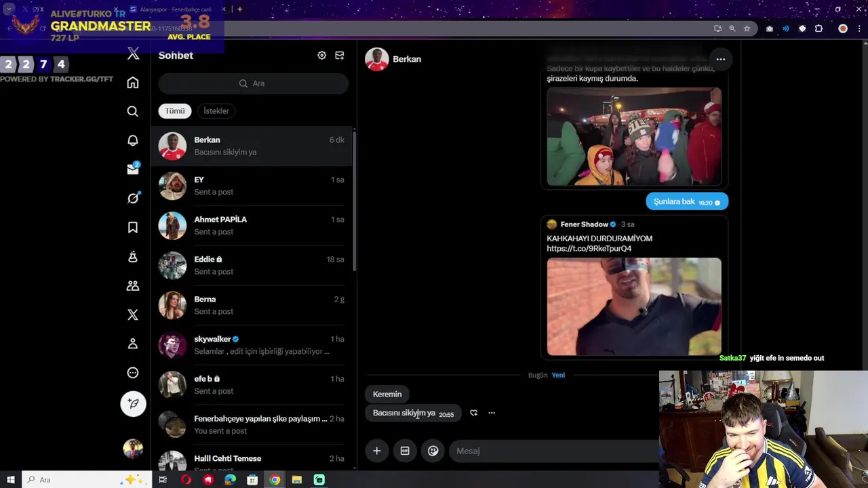Open the Bookmarks icon in sidebar
The height and width of the screenshot is (488, 868).
(133, 228)
